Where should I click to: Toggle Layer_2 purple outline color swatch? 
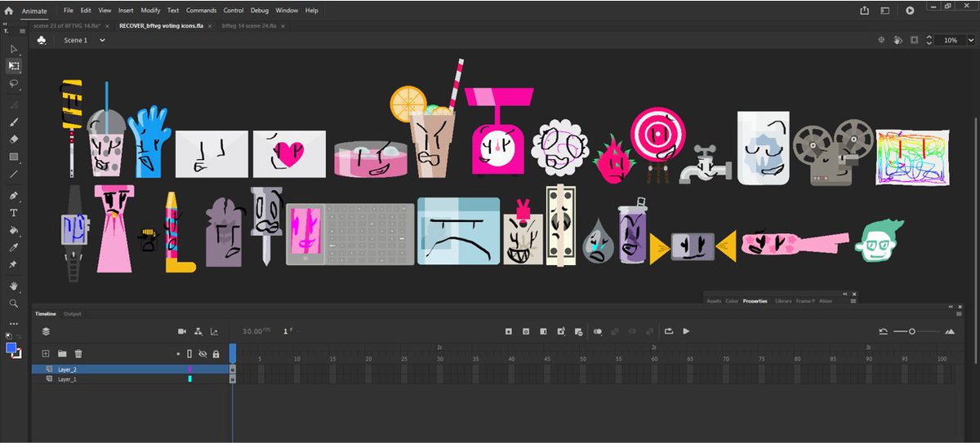(189, 370)
